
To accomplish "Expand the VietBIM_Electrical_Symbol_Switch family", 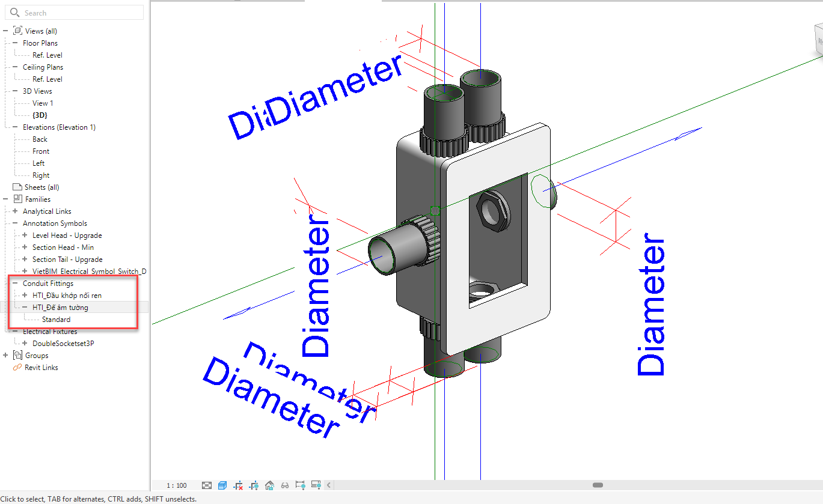I will pos(25,271).
